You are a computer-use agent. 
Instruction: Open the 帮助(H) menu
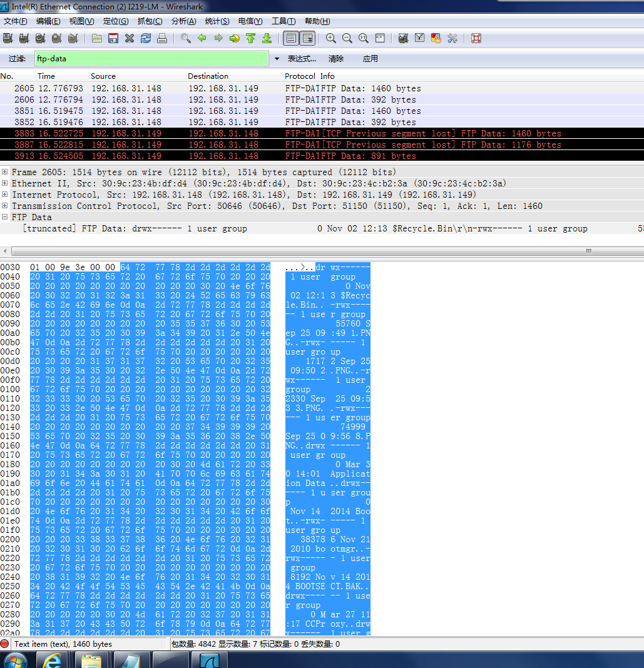317,21
